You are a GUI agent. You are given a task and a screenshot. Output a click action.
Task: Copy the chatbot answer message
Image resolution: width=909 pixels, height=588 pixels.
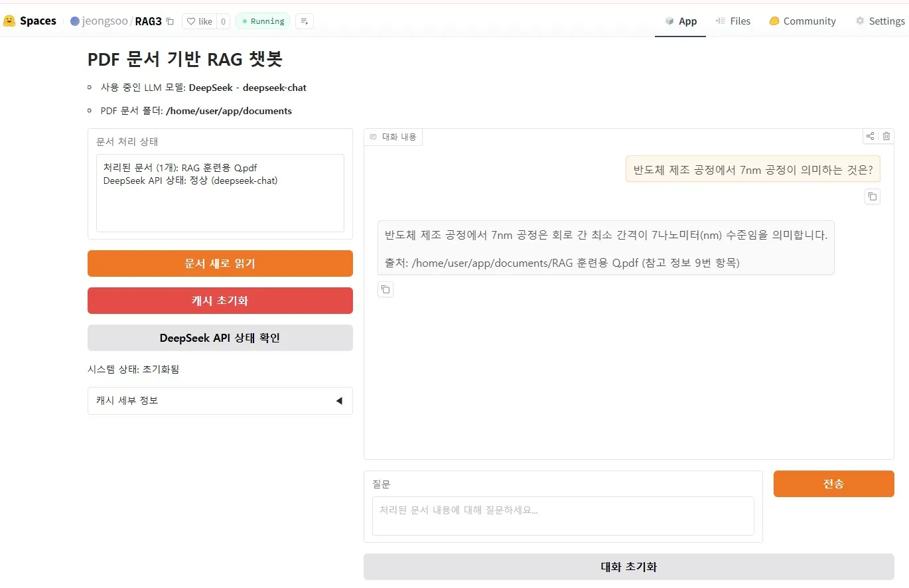[x=385, y=289]
